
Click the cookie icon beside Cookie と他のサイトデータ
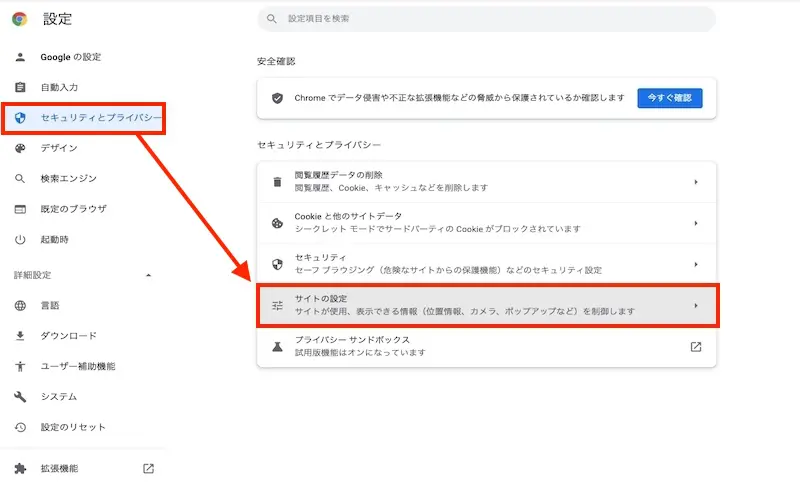coord(277,223)
